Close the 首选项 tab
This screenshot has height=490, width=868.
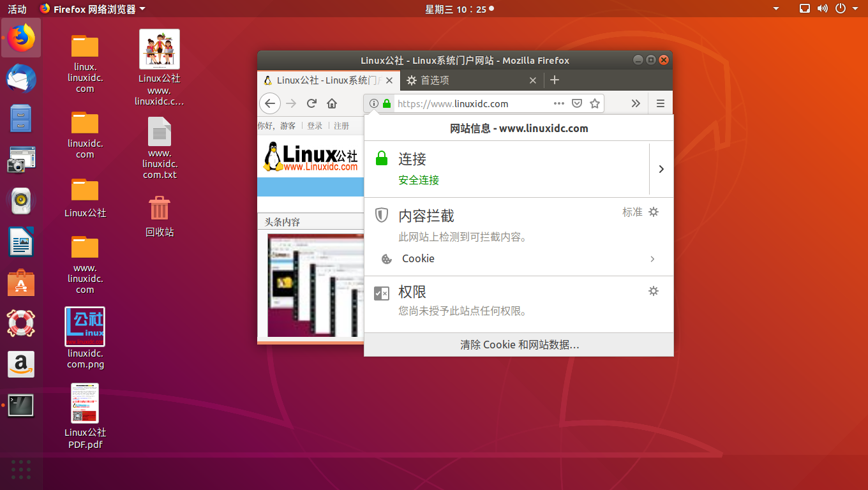pyautogui.click(x=533, y=80)
